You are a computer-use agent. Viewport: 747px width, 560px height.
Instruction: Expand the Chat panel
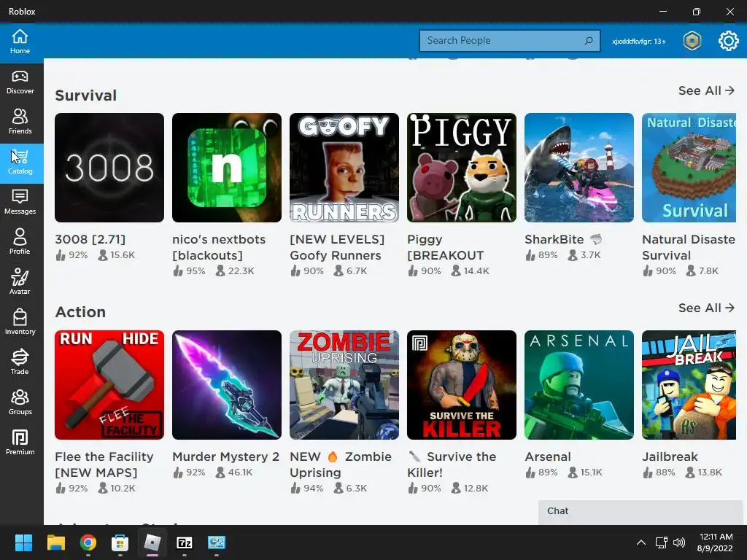point(640,512)
